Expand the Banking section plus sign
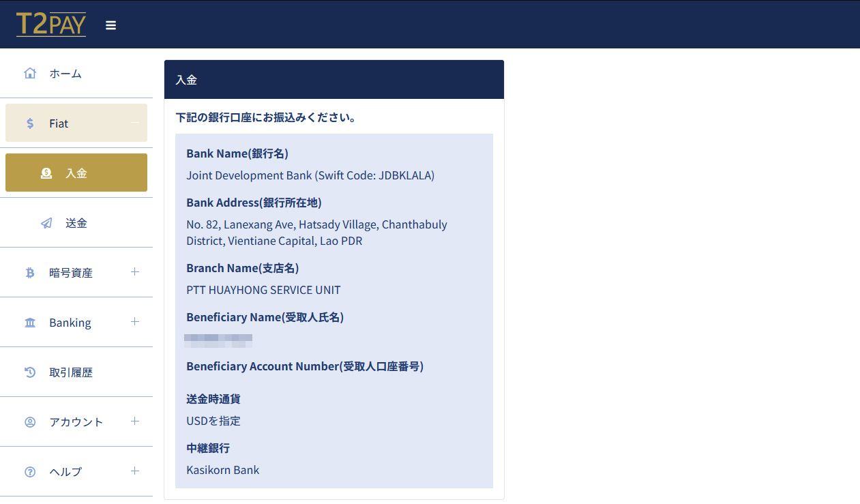 point(135,322)
